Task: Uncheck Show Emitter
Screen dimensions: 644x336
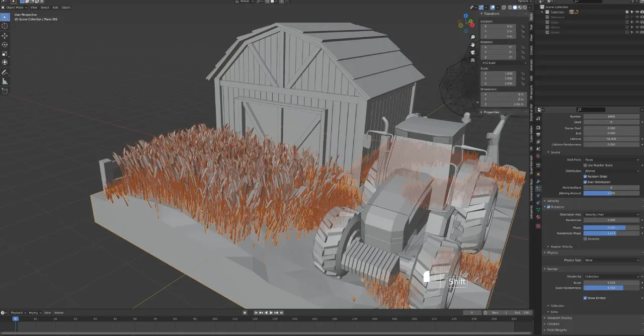Action: click(585, 298)
